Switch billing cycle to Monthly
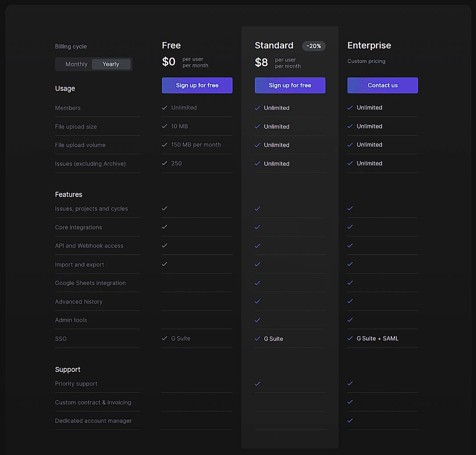Image resolution: width=476 pixels, height=455 pixels. pyautogui.click(x=76, y=64)
